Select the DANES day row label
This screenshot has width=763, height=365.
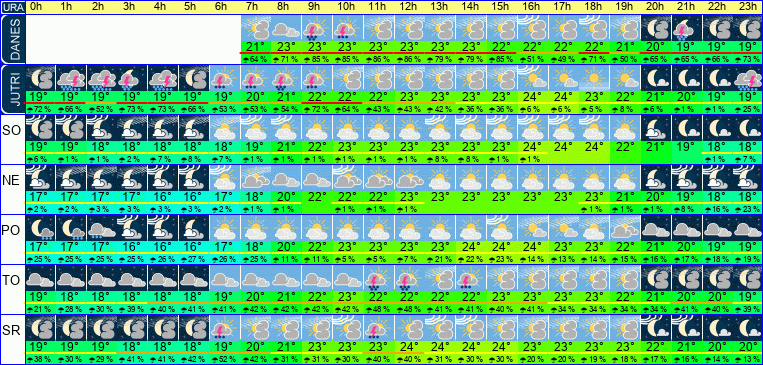point(12,39)
